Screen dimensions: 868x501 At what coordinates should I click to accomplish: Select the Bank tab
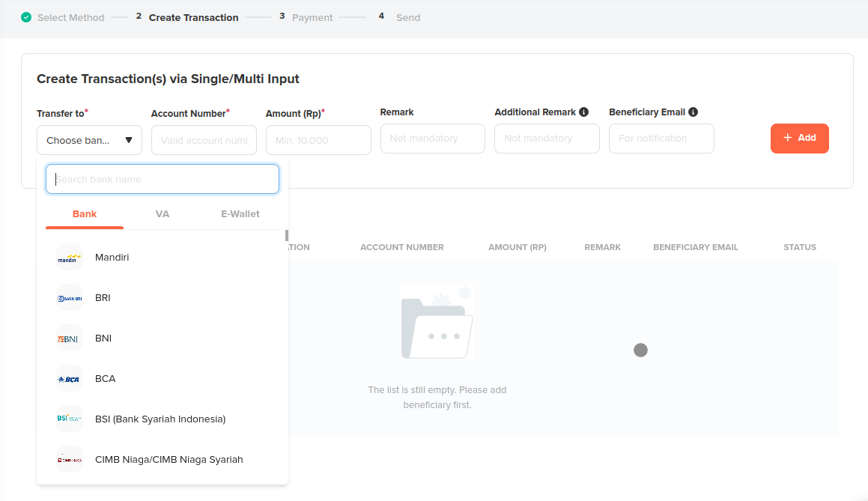pyautogui.click(x=85, y=214)
